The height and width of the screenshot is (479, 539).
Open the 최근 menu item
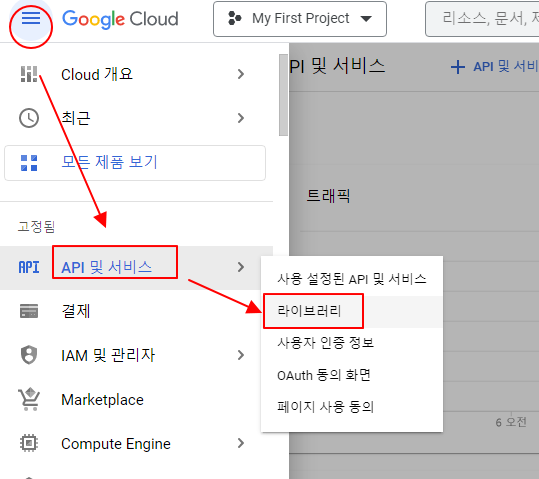[136, 118]
